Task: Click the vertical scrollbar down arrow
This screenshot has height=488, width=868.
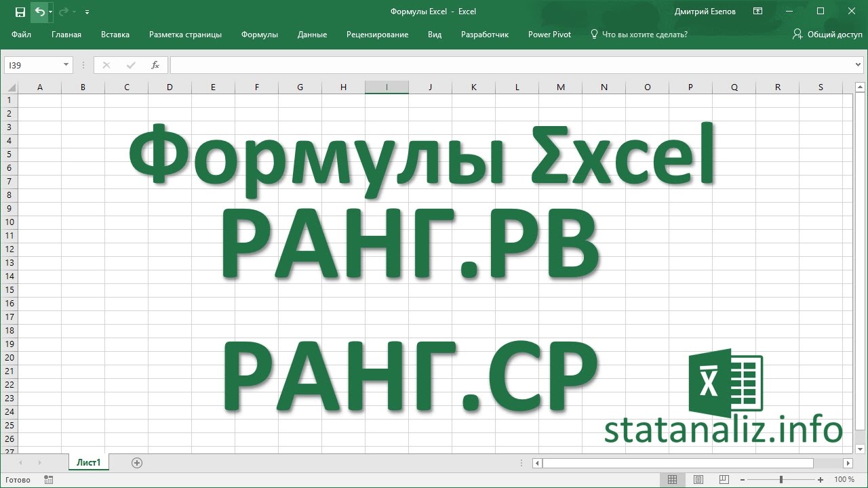Action: (x=860, y=449)
